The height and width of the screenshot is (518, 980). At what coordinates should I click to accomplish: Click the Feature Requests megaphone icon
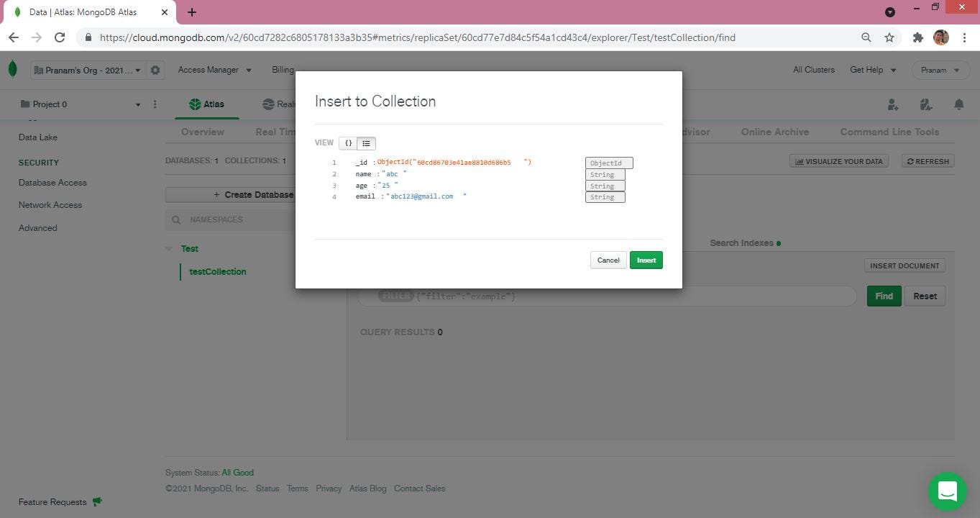coord(97,501)
